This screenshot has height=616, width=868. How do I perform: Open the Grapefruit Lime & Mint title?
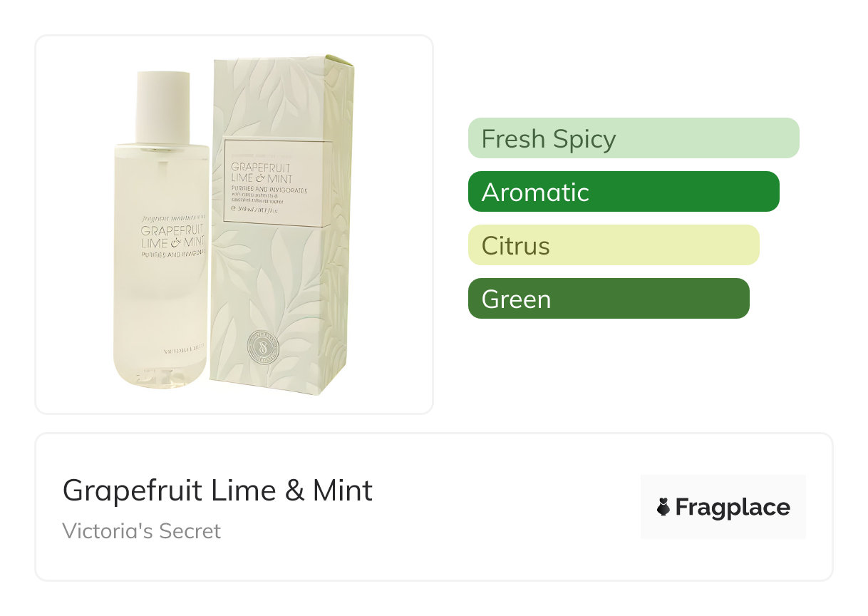[217, 491]
